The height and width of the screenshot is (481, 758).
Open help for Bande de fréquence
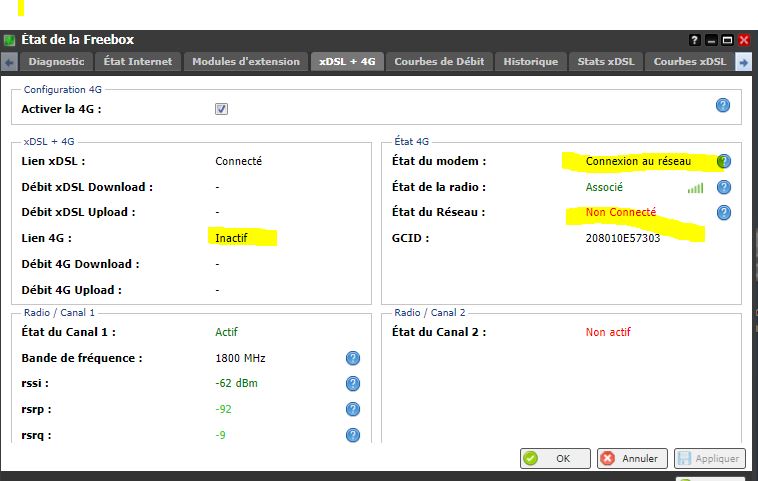click(353, 358)
